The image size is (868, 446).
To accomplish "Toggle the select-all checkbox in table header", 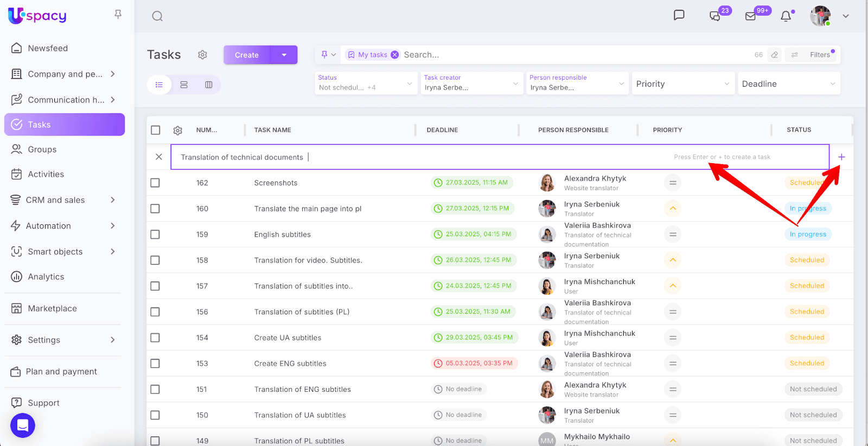I will click(x=156, y=130).
